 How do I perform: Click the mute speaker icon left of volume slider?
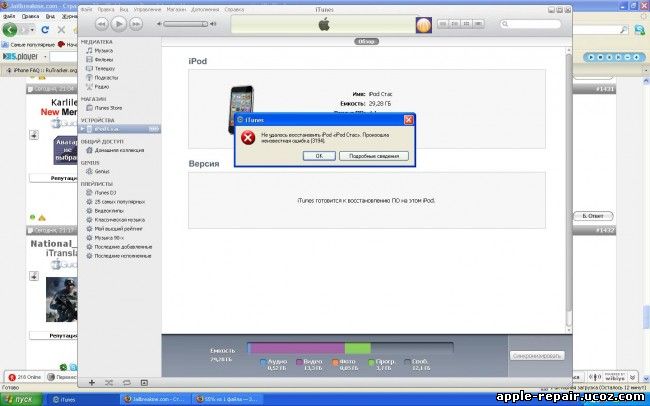click(x=159, y=24)
